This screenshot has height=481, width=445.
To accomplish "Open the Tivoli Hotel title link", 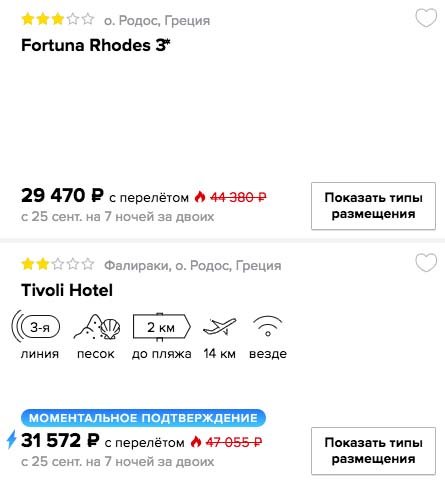I will [67, 290].
